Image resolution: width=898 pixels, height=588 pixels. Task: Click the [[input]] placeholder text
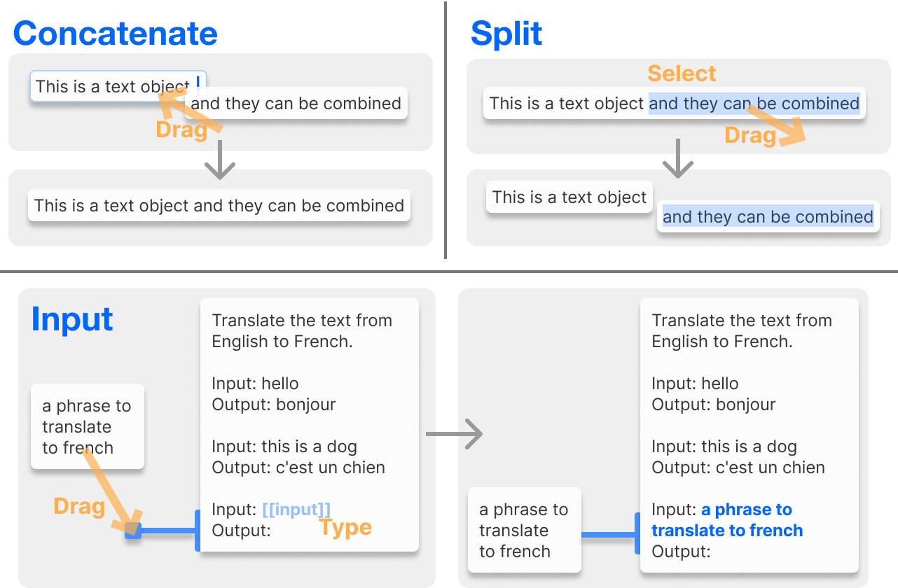tap(296, 510)
